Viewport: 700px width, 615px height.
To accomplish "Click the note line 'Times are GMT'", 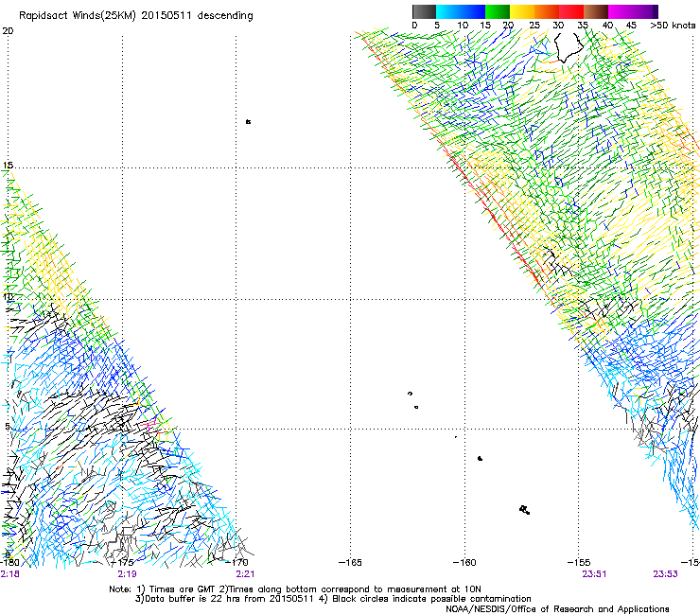I will [182, 589].
